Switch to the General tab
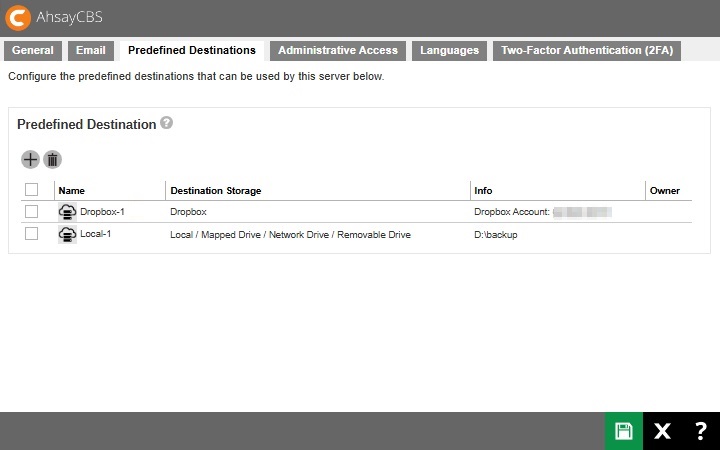The height and width of the screenshot is (450, 720). pos(33,50)
